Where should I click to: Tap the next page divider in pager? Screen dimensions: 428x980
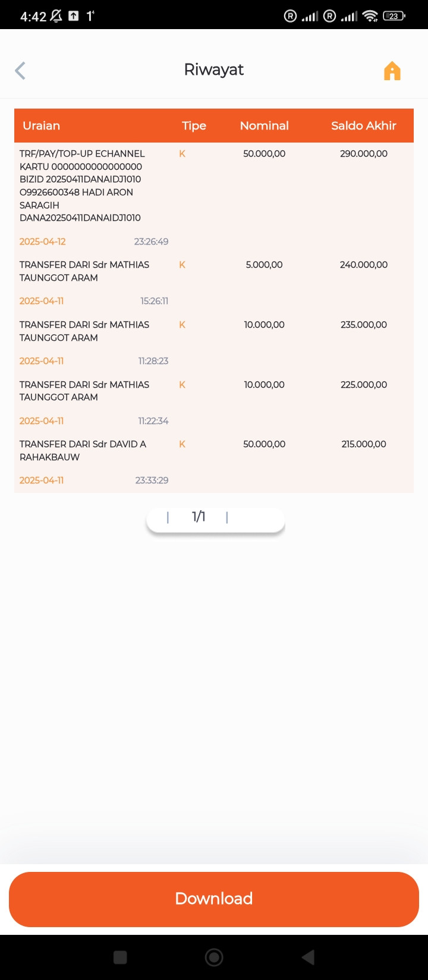click(x=227, y=517)
